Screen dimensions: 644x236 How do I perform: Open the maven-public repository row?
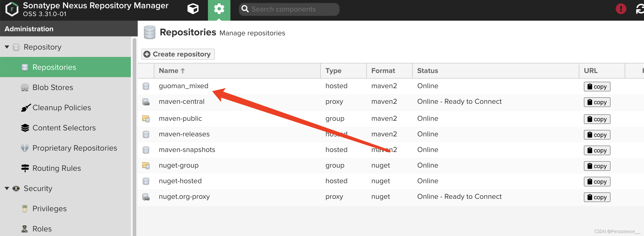(391, 118)
